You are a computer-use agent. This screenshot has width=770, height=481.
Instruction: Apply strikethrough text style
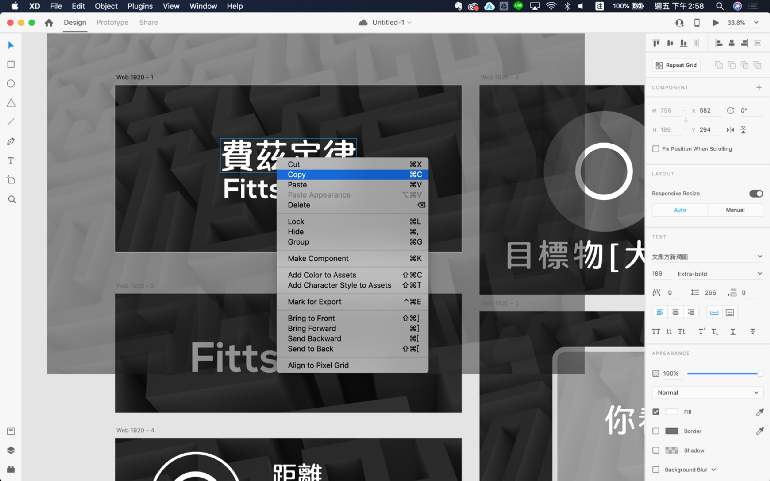click(x=752, y=332)
